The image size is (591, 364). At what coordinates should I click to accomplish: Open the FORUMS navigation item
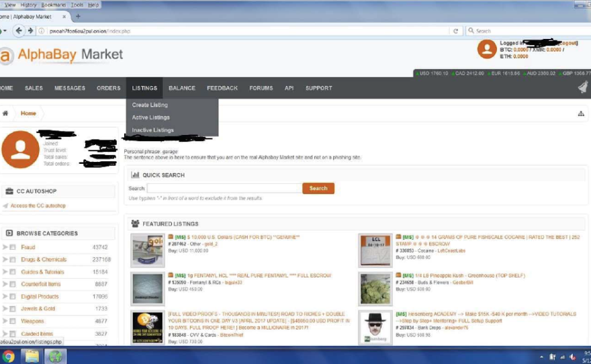pyautogui.click(x=261, y=88)
